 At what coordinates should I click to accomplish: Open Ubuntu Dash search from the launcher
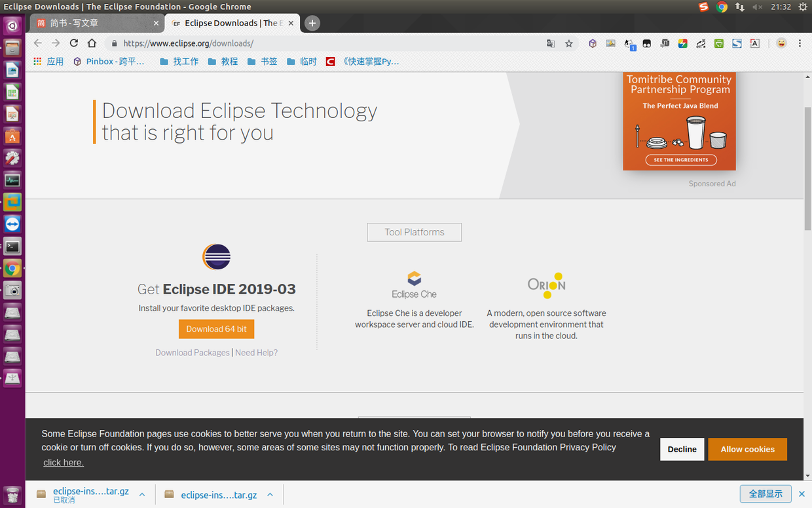pos(12,26)
